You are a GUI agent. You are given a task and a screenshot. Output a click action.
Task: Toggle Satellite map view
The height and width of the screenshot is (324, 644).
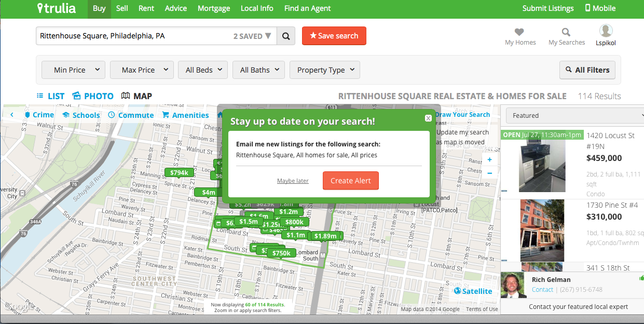(472, 291)
